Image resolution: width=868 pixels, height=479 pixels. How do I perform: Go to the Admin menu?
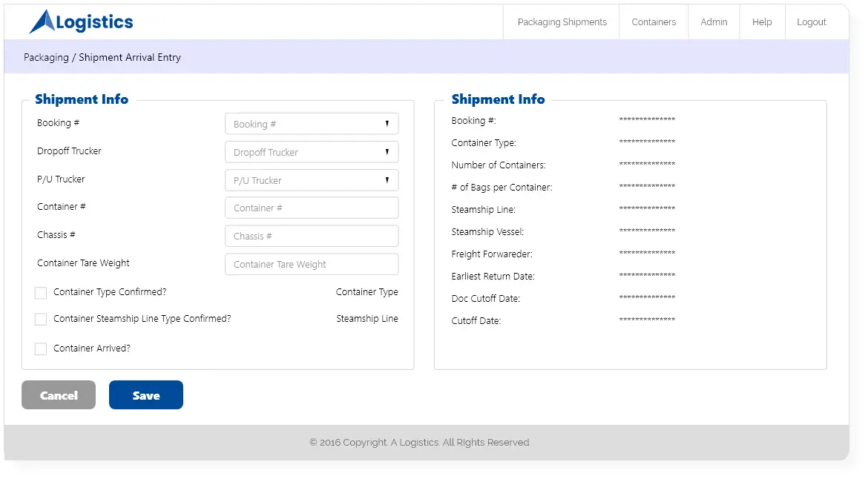714,22
